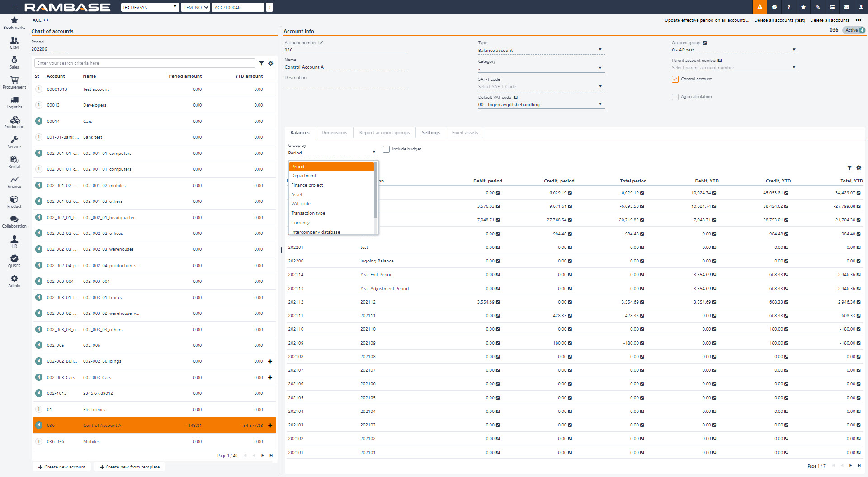Open the Finance module in sidebar

point(14,182)
